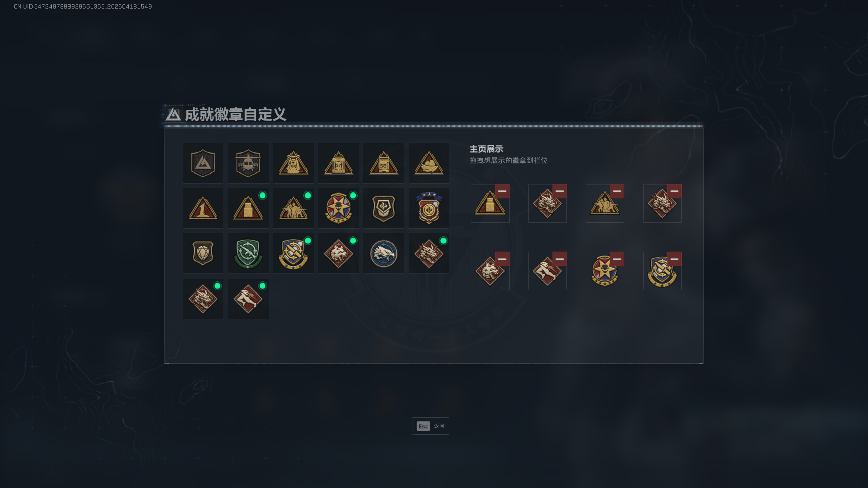Deselect the running figure badge in grid

[248, 299]
